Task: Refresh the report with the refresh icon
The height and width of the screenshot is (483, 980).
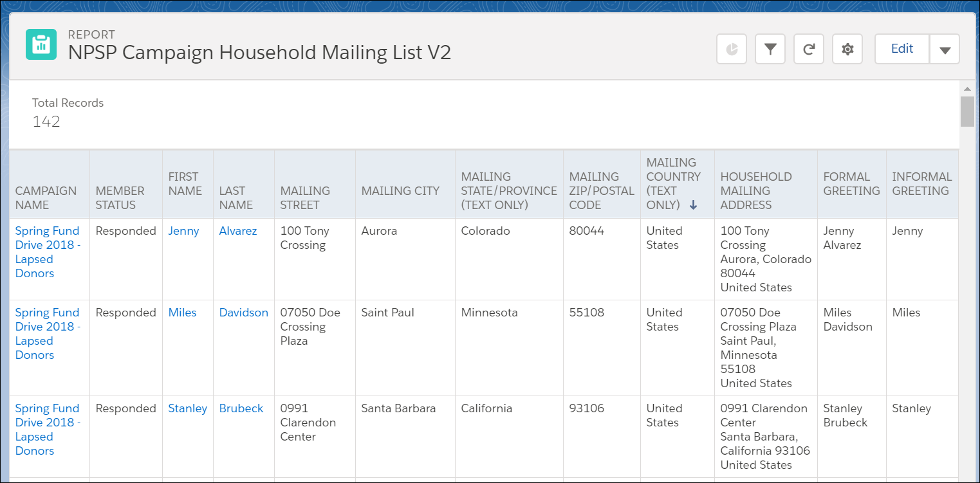Action: pos(808,48)
